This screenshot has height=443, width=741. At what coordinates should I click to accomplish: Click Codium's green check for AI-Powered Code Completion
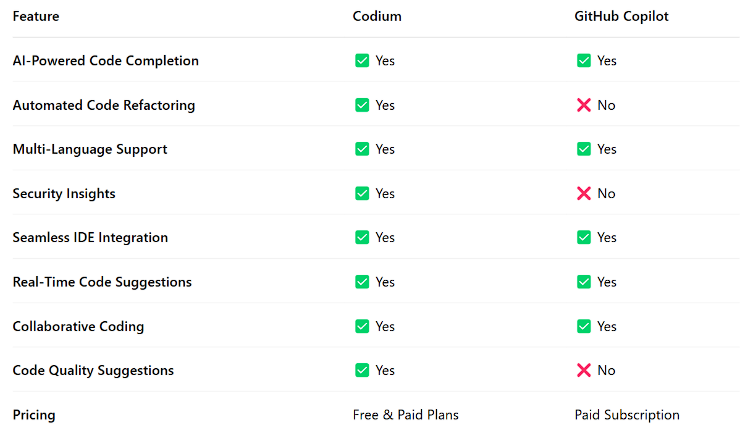click(x=362, y=61)
